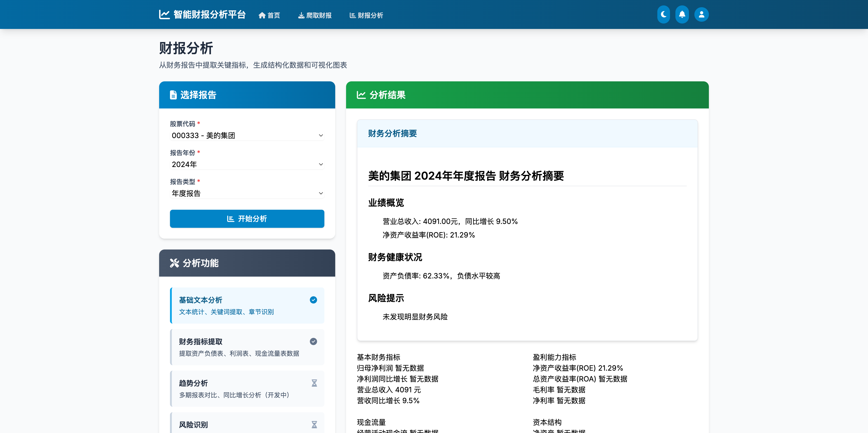Click 营业总收入 4091 元 row
Screen dimensions: 868x433
(389, 390)
